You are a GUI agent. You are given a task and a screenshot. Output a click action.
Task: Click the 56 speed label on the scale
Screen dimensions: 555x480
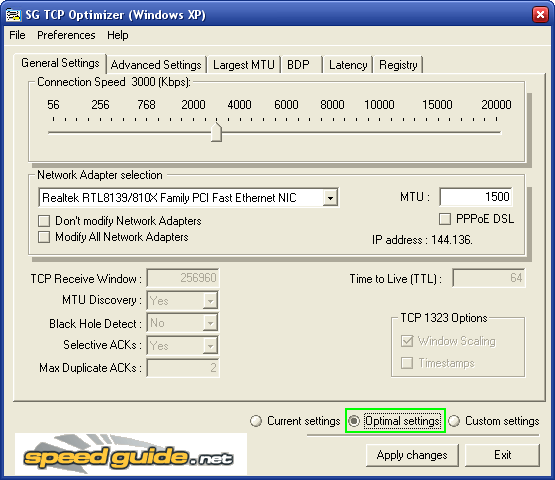tap(53, 105)
